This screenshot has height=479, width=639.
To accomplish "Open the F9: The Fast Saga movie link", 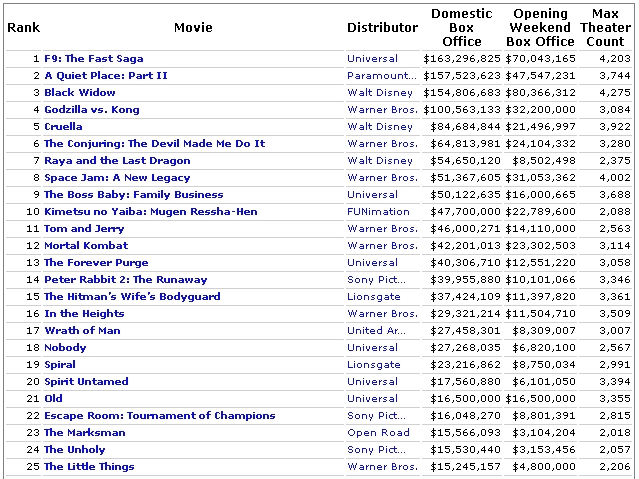I will (x=94, y=59).
